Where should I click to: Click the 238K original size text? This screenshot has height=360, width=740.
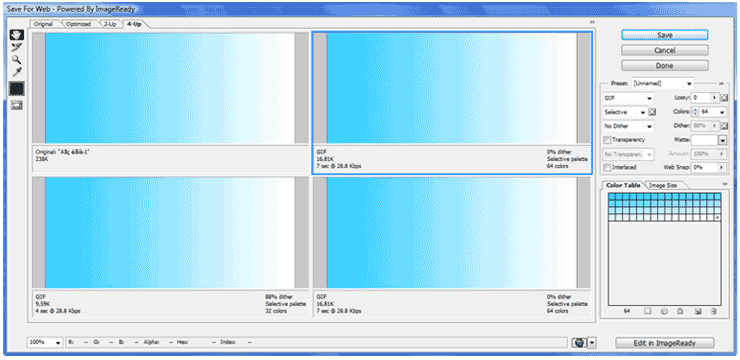coord(41,159)
